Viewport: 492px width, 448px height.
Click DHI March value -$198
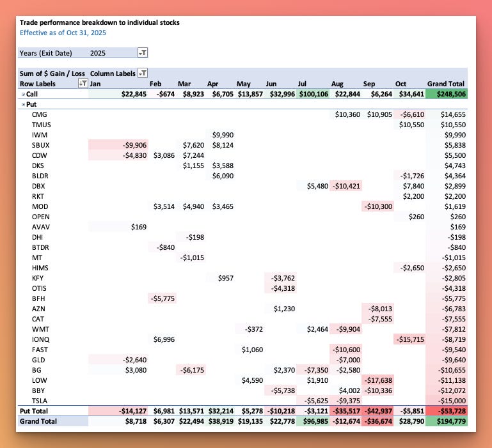pos(195,237)
